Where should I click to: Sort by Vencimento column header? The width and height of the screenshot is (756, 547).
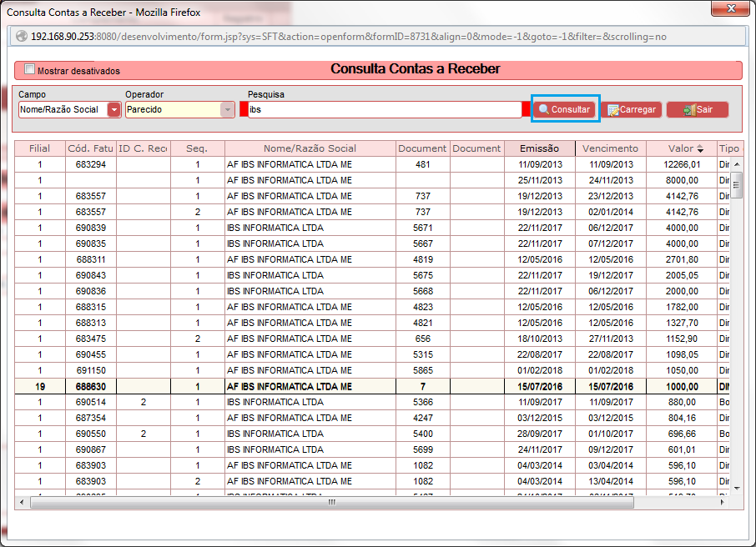pos(611,148)
